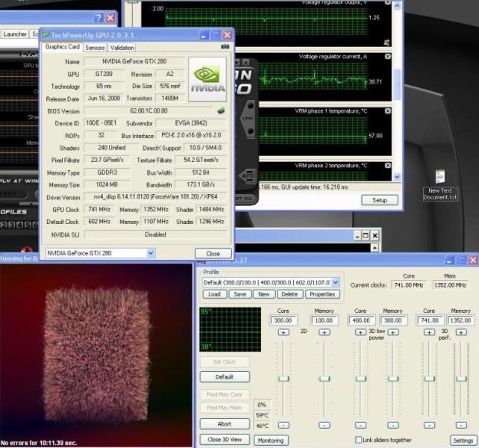Viewport: 479px width, 448px height.
Task: Close the VRM phase 2 temperature graph
Action: [x=387, y=166]
